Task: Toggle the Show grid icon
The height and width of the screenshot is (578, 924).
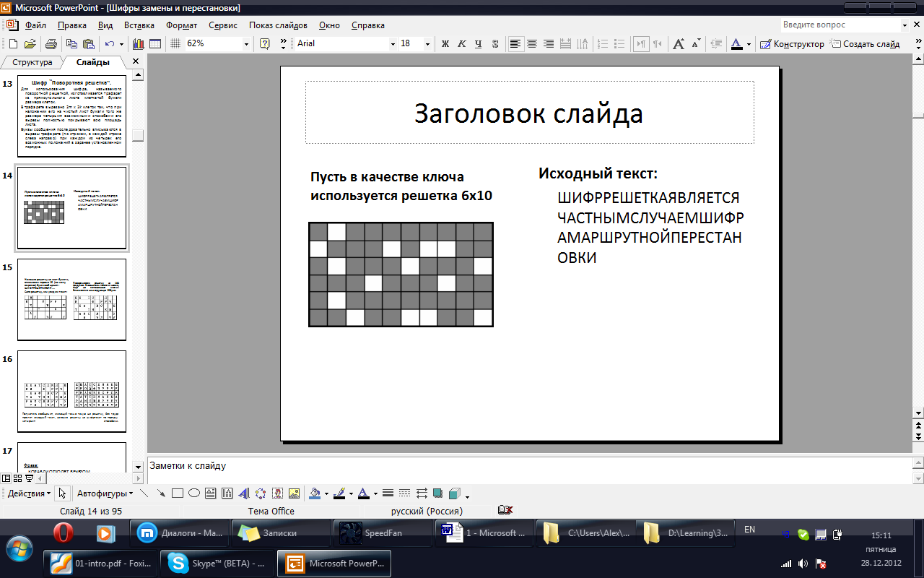Action: 175,43
